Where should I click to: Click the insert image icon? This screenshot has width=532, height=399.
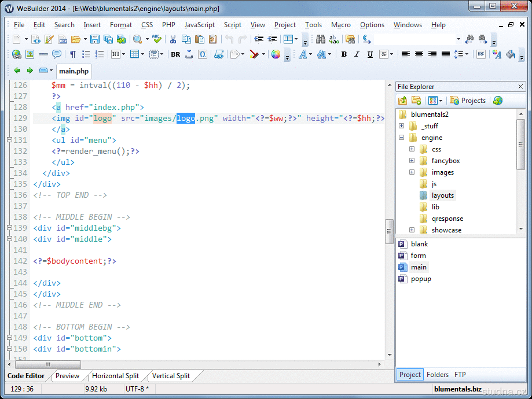(30, 54)
